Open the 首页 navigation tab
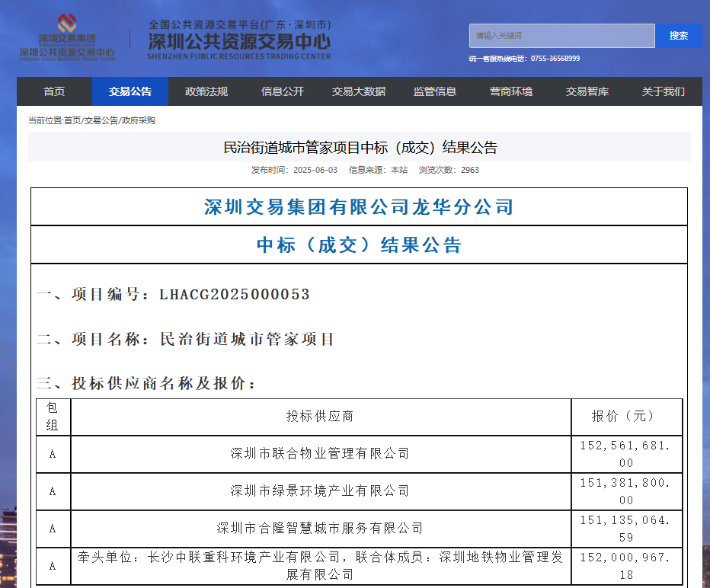This screenshot has height=588, width=710. (x=54, y=91)
